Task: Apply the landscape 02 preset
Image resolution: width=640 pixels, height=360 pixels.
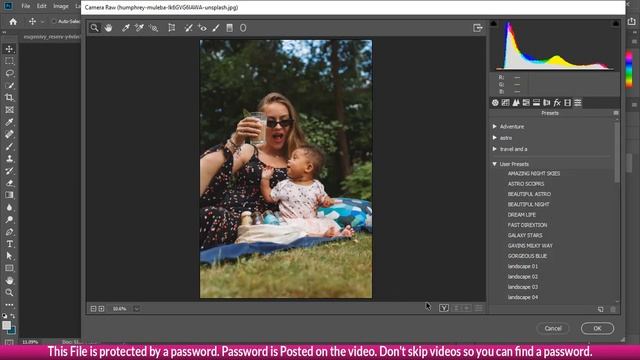Action: click(x=522, y=277)
